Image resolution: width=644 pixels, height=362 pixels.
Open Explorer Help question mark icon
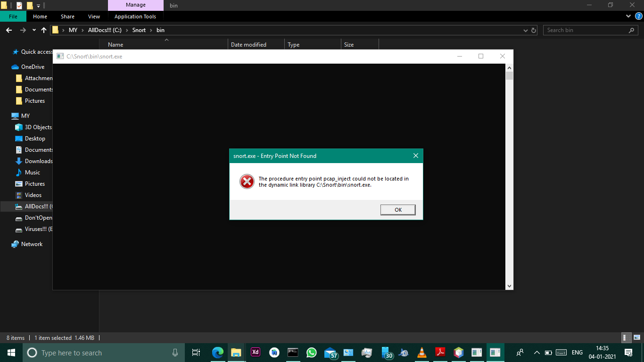coord(639,16)
